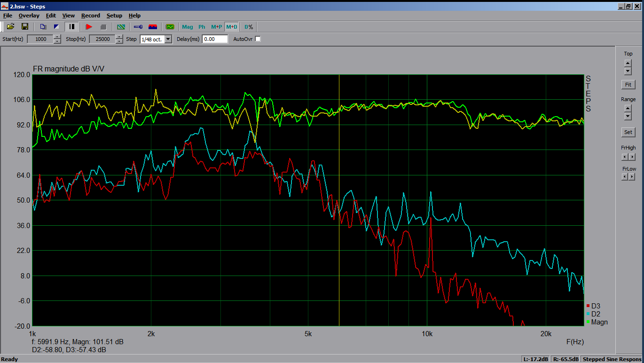
Task: Click the open file folder icon
Action: pyautogui.click(x=10, y=27)
